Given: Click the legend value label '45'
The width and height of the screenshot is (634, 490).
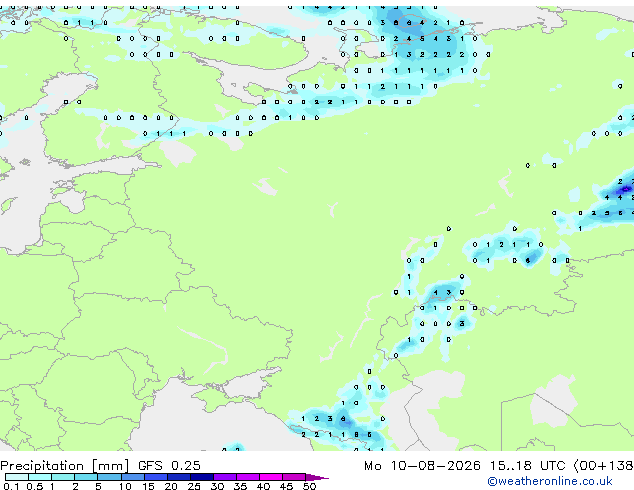Looking at the screenshot, I should 286,486.
